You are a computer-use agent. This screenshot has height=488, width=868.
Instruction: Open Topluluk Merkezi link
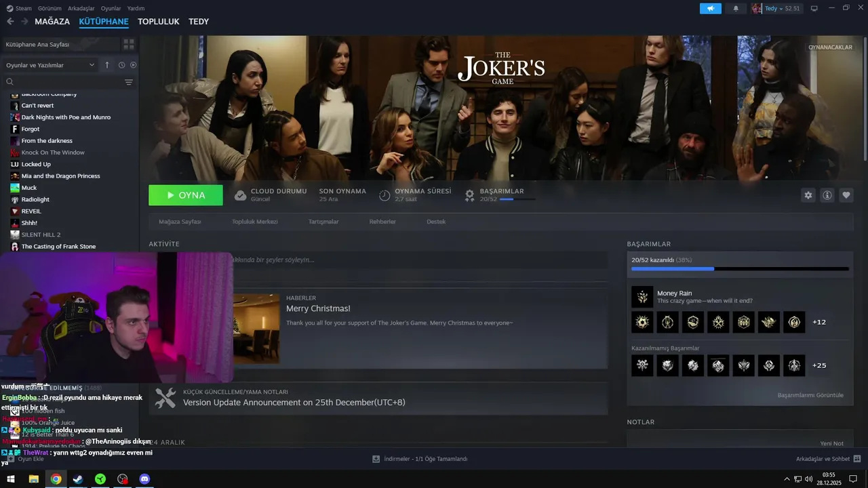coord(255,222)
